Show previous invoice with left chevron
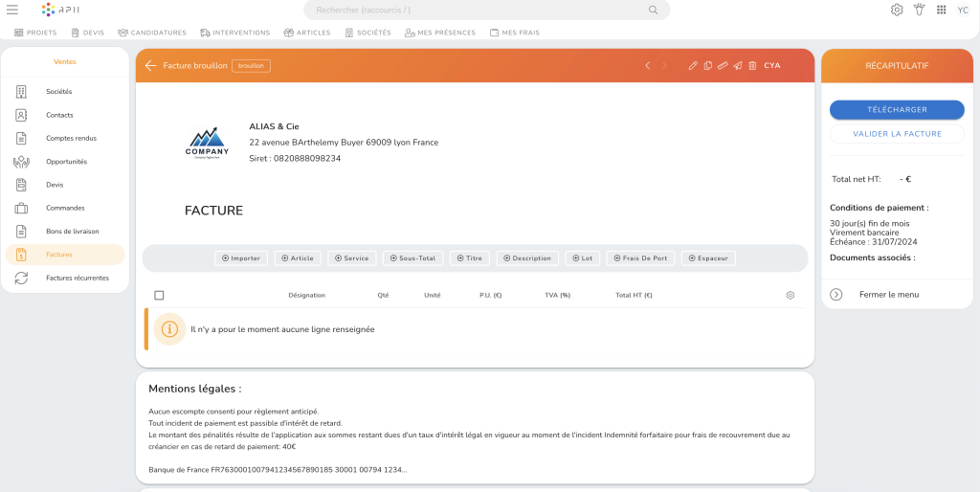Viewport: 980px width, 492px height. [648, 66]
